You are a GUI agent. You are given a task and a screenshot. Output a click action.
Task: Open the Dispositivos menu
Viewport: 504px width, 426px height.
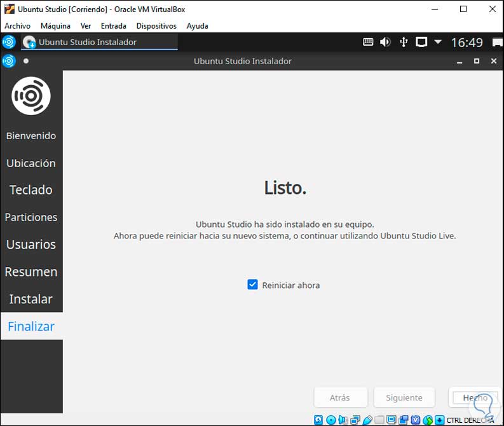pos(156,25)
